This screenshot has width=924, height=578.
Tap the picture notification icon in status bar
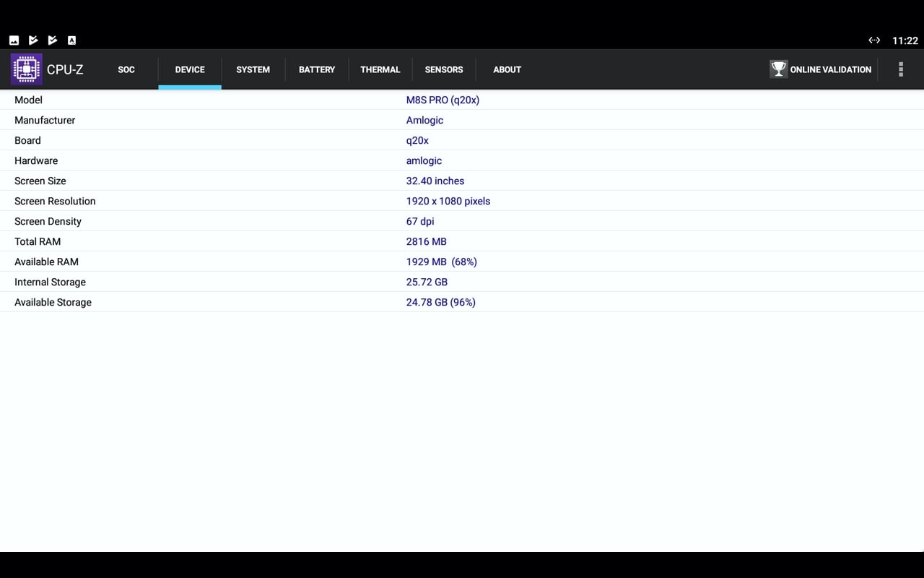tap(14, 40)
